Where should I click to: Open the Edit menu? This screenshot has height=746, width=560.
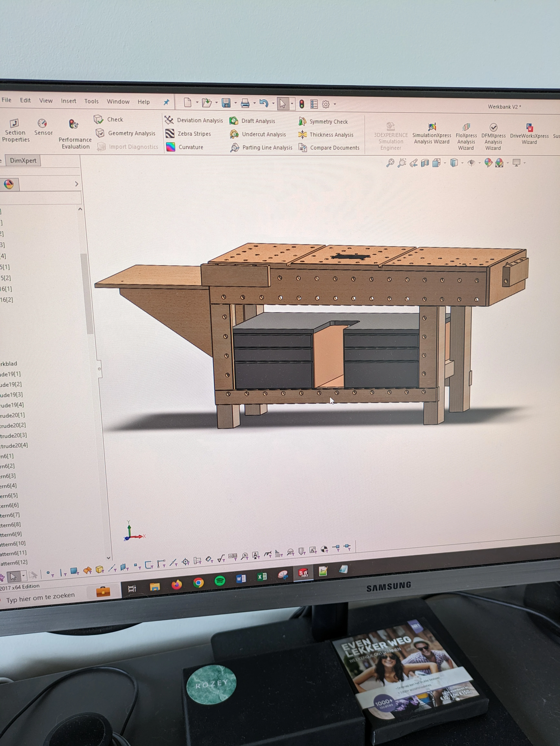coord(25,100)
